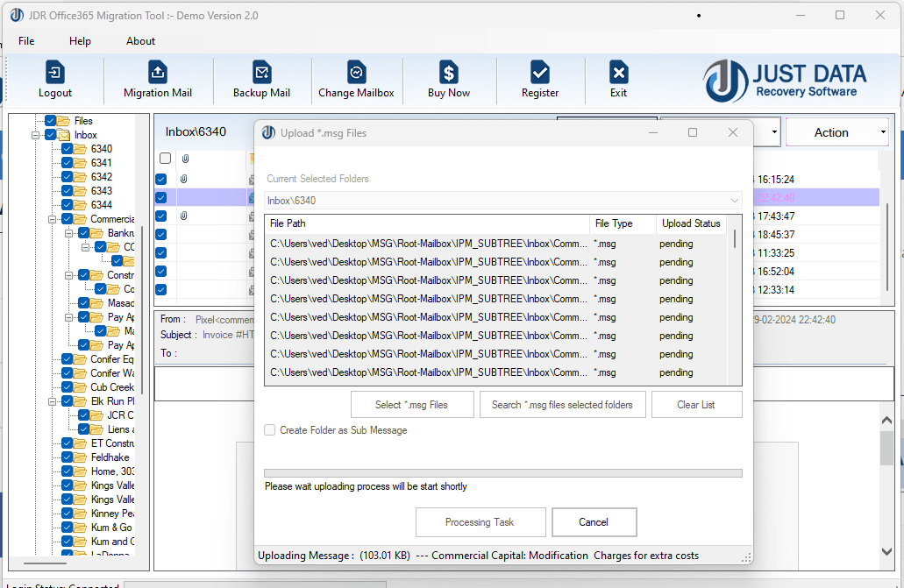Open the Help menu

(80, 41)
